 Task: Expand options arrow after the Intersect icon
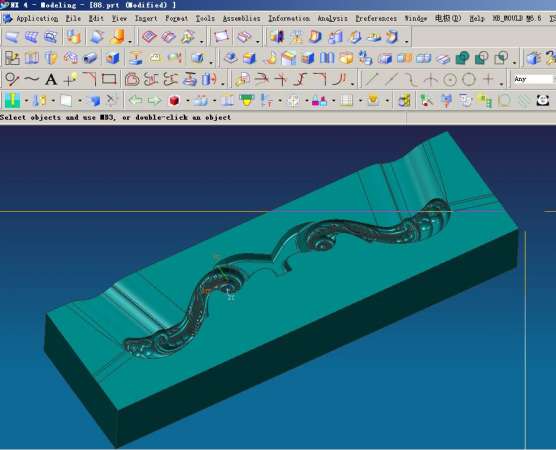pyautogui.click(x=515, y=63)
